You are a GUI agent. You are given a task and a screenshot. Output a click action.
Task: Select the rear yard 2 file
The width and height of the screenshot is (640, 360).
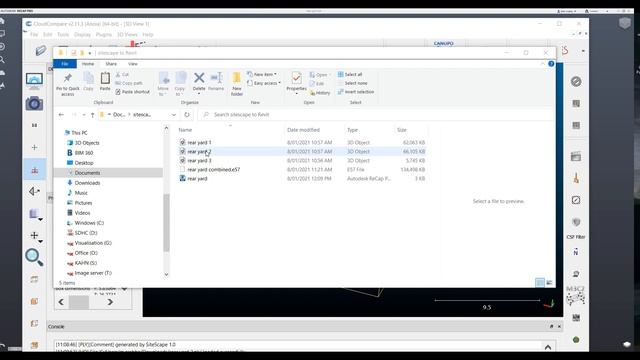pos(199,151)
